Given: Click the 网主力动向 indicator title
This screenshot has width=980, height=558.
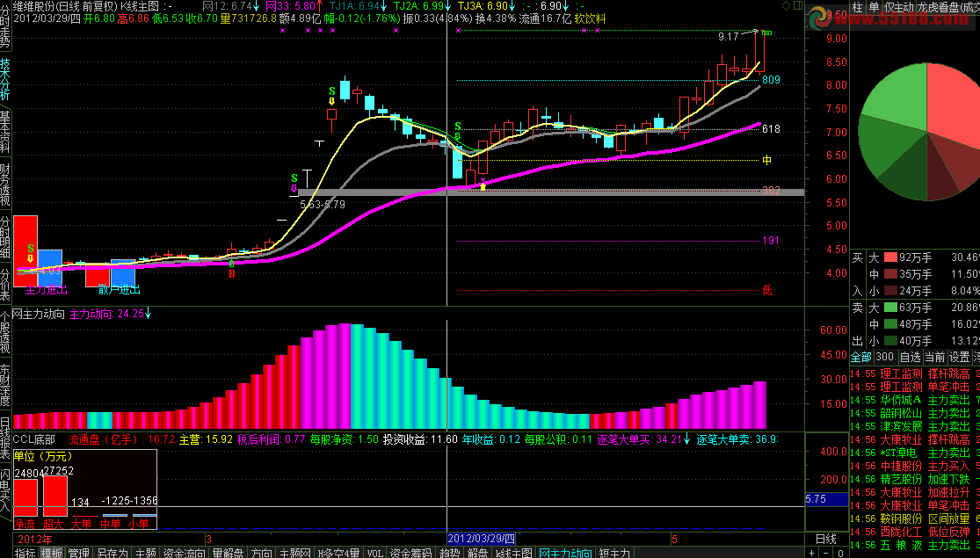Looking at the screenshot, I should 39,314.
